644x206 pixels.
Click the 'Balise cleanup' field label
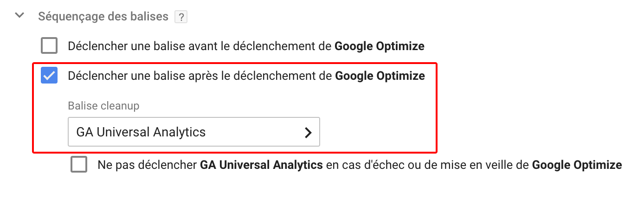[x=103, y=106]
